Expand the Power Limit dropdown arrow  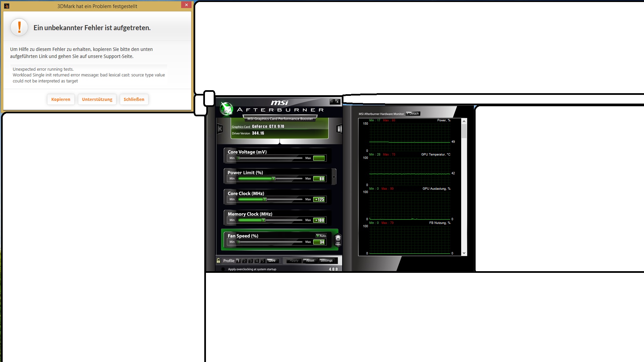(334, 177)
